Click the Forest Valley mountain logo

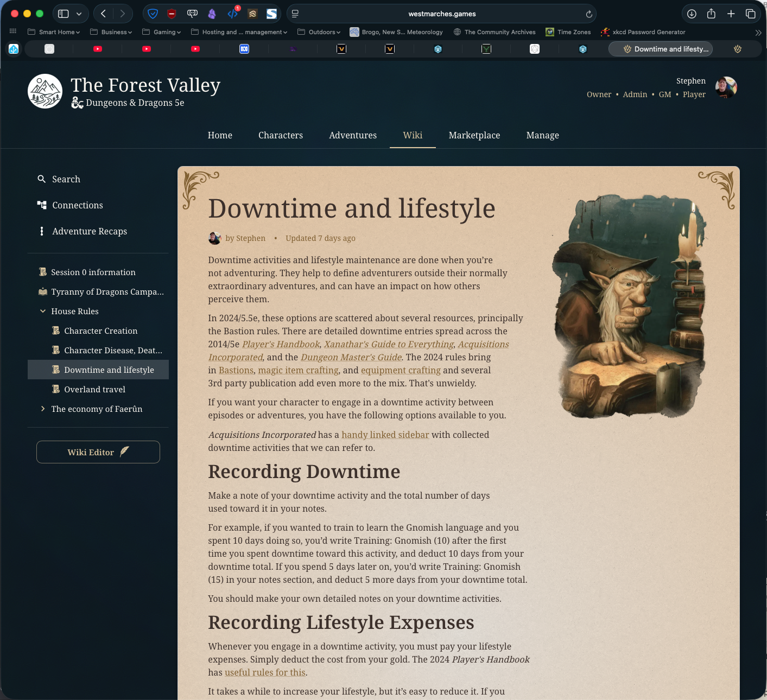[45, 91]
